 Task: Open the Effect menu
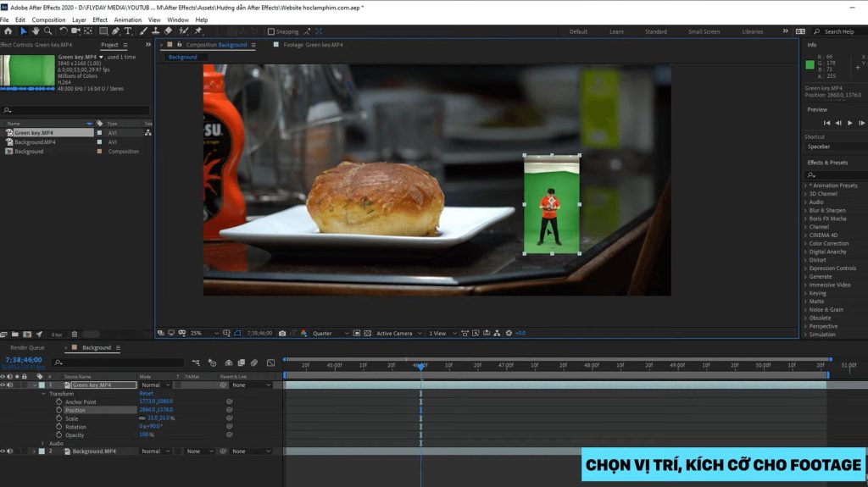coord(100,19)
